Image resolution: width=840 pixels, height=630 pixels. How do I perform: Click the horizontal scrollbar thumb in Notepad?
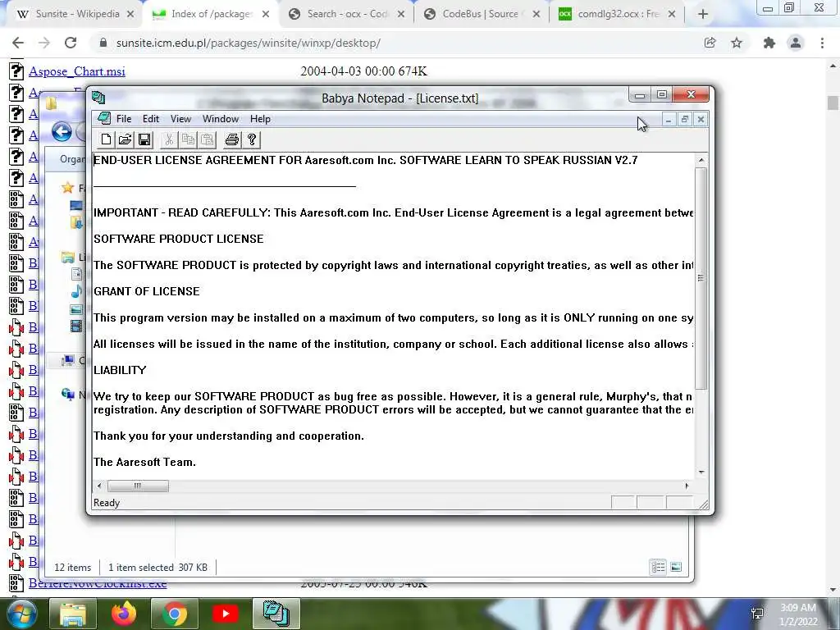point(138,486)
